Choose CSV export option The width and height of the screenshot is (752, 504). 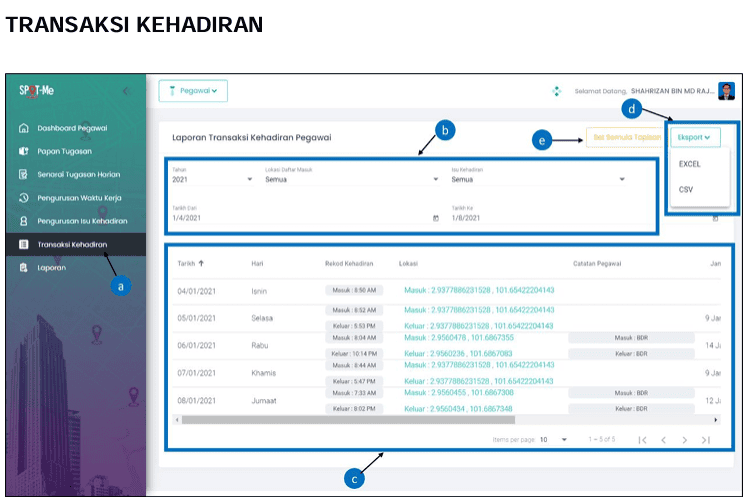coord(686,189)
